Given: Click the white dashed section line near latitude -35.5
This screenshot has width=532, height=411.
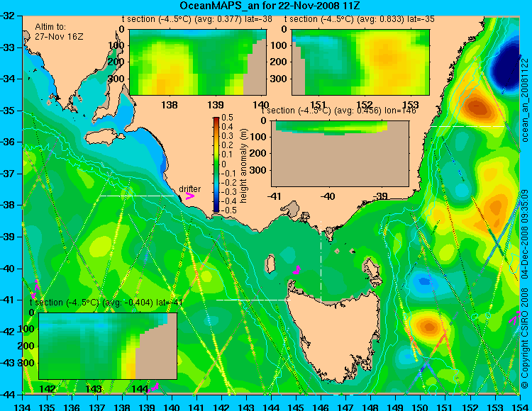Looking at the screenshot, I should (x=468, y=126).
